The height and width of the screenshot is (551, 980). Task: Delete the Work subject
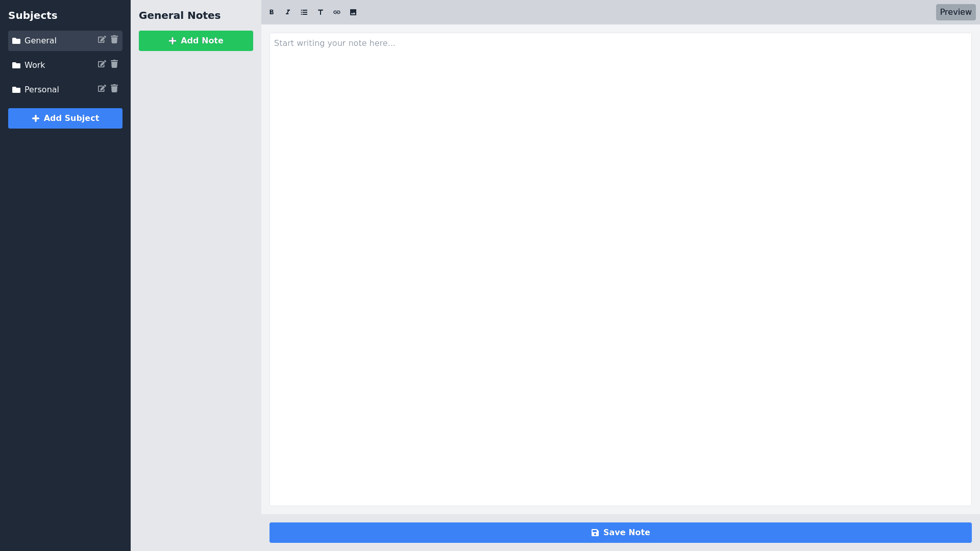pyautogui.click(x=114, y=64)
